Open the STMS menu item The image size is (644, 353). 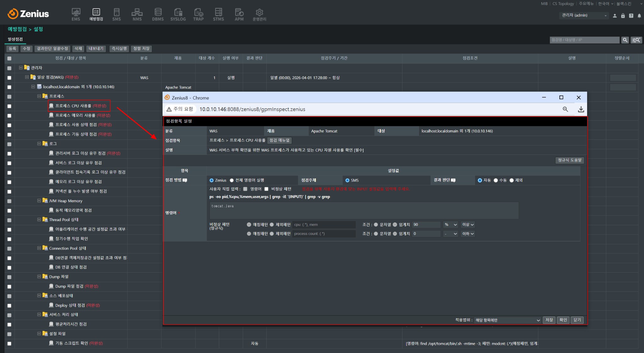[218, 14]
